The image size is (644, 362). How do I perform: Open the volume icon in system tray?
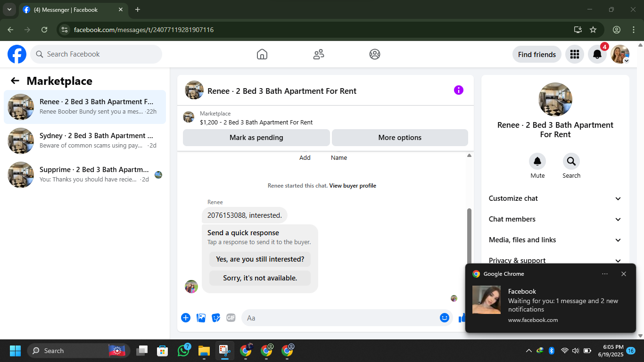(576, 351)
